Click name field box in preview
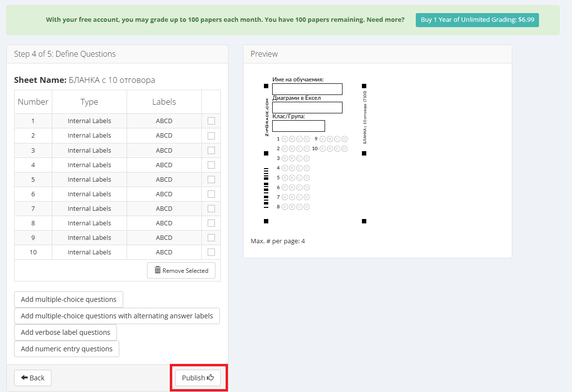The image size is (572, 392). click(x=307, y=89)
